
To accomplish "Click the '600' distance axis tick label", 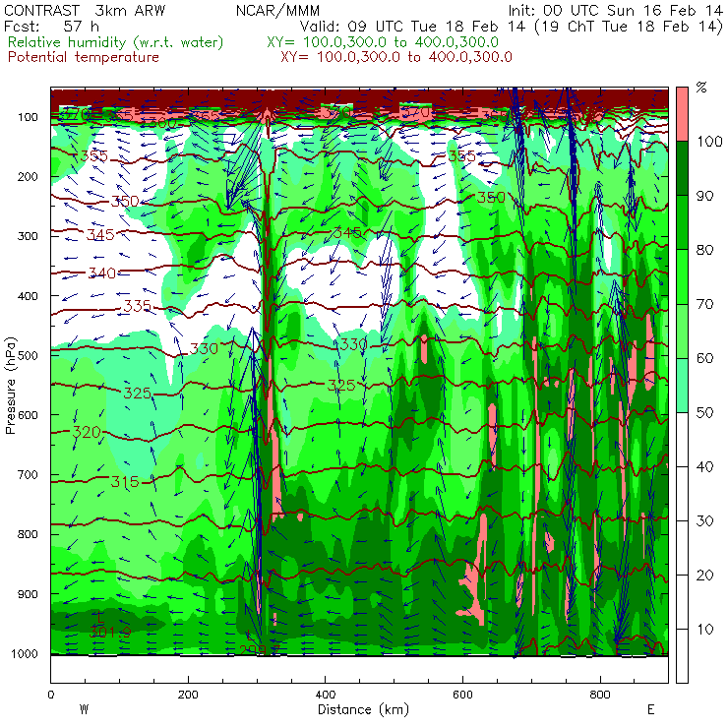I will coord(462,695).
